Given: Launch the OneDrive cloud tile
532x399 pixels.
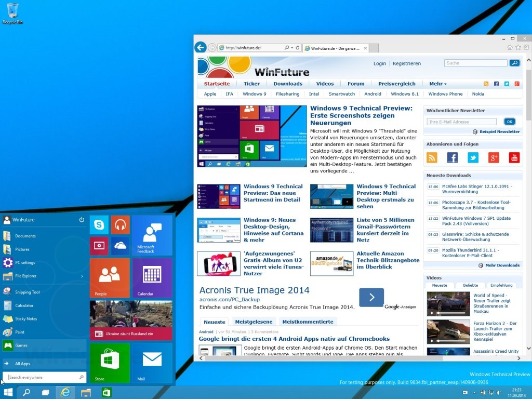Looking at the screenshot, I should click(x=120, y=246).
